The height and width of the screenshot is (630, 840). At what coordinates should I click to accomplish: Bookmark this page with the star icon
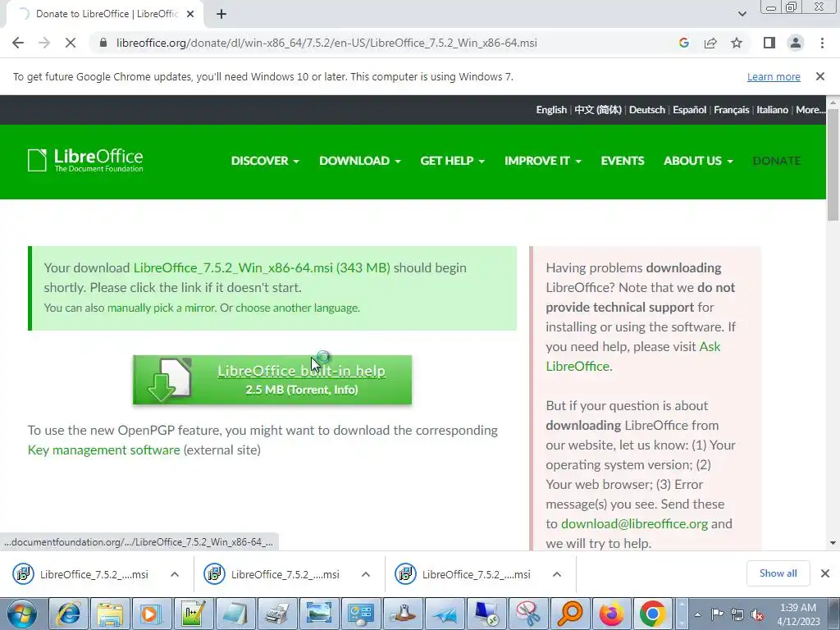pyautogui.click(x=737, y=43)
